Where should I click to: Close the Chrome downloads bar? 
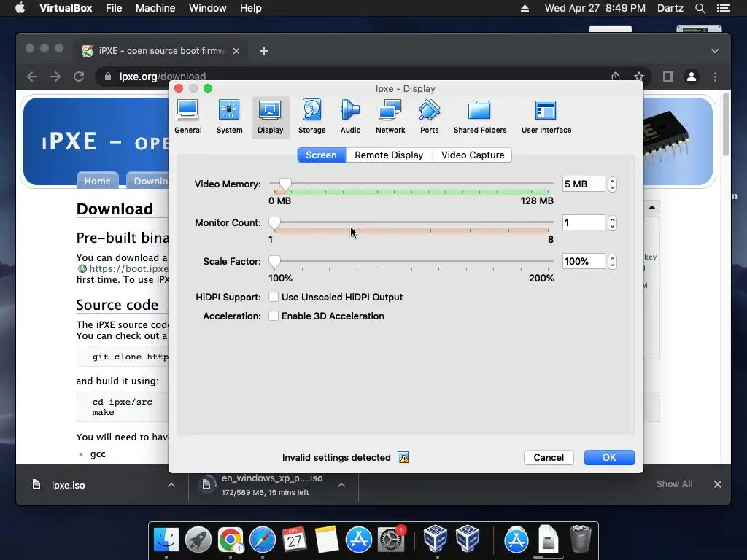[718, 484]
